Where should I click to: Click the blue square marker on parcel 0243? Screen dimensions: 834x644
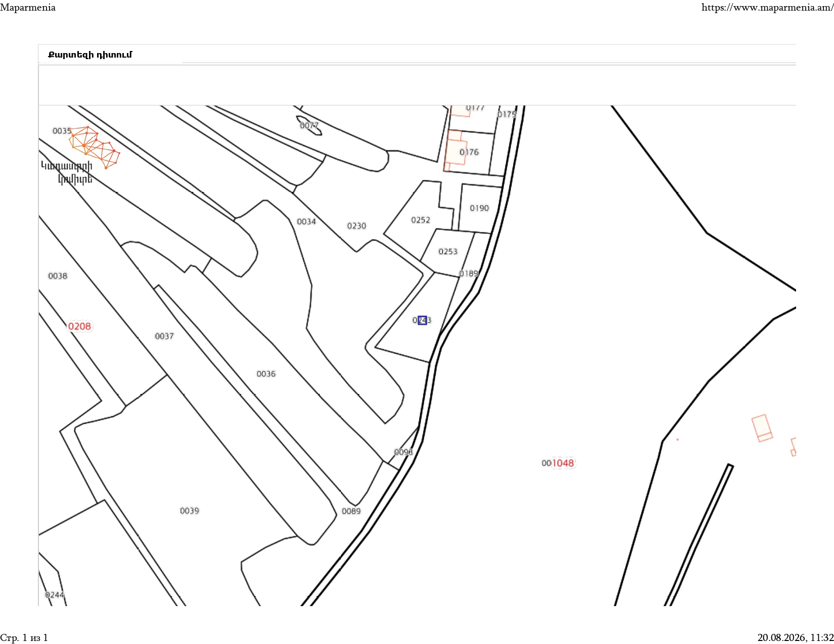click(x=423, y=320)
